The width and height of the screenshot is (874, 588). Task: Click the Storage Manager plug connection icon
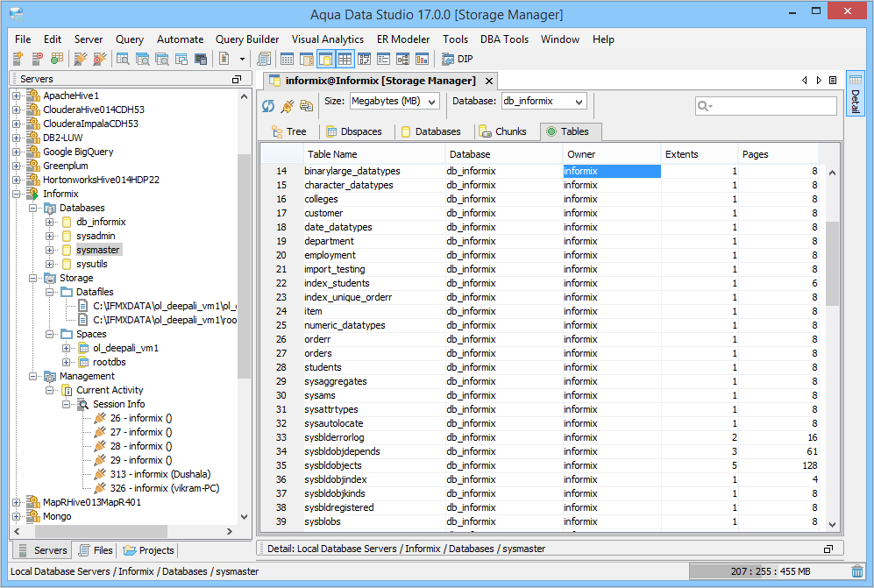pos(287,106)
